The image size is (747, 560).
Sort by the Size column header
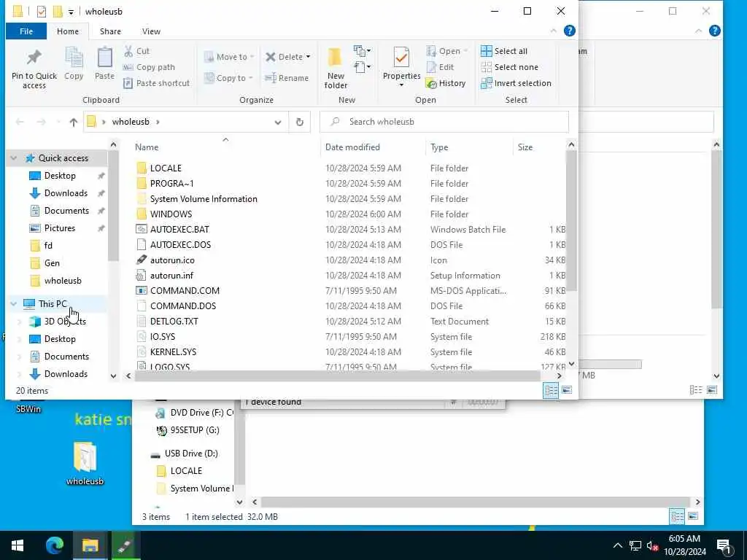click(525, 147)
